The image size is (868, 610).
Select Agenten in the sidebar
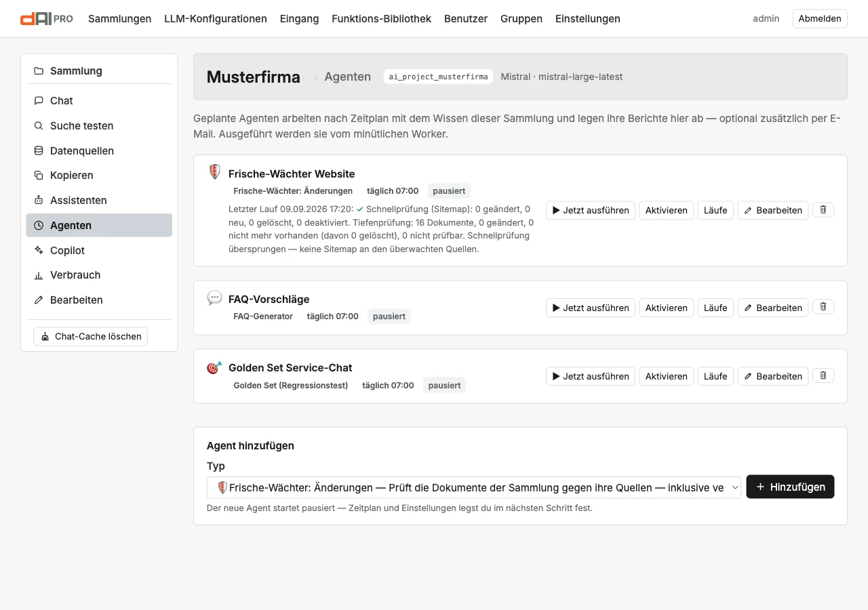[99, 225]
